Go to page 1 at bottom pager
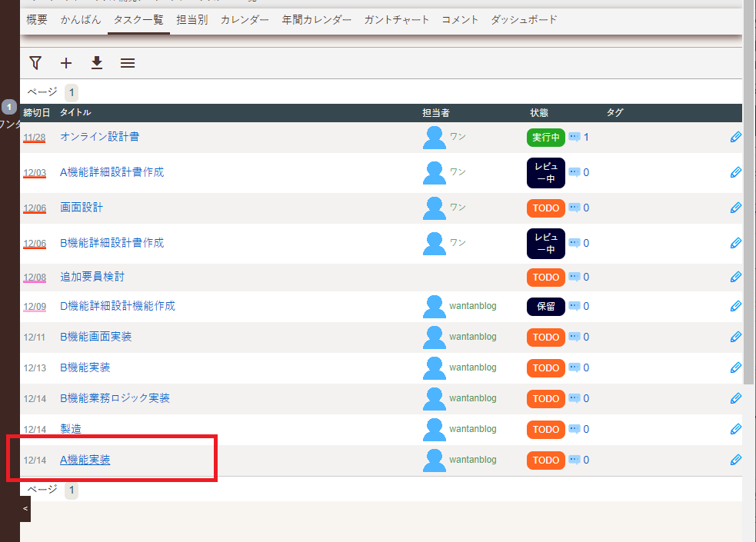 (72, 490)
